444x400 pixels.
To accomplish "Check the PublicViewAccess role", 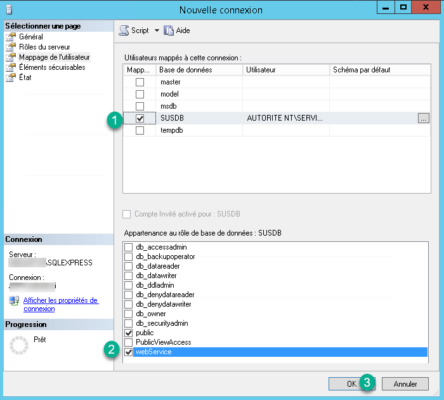I will 128,342.
